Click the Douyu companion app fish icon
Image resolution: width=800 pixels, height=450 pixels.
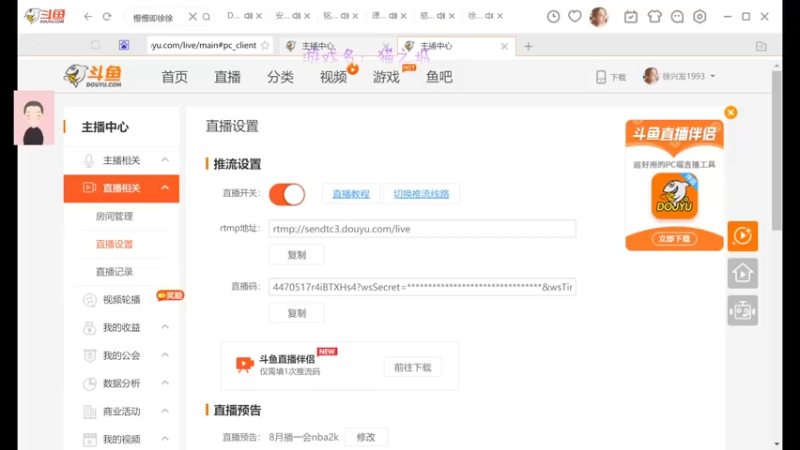click(674, 195)
